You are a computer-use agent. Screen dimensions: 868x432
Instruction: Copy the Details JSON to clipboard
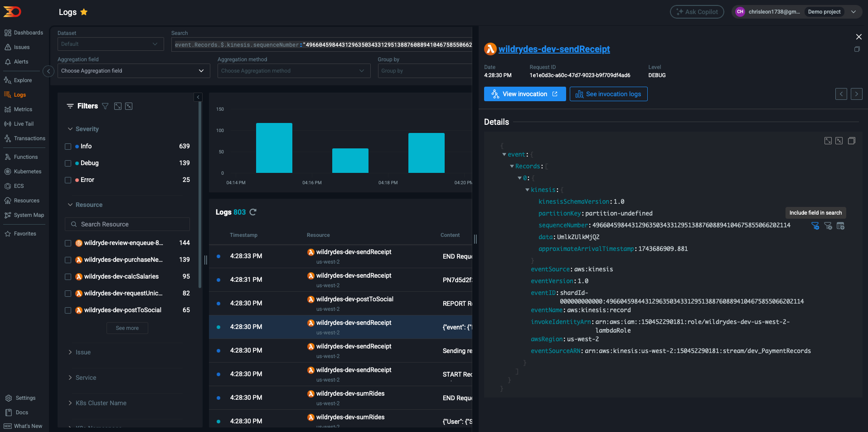[852, 141]
